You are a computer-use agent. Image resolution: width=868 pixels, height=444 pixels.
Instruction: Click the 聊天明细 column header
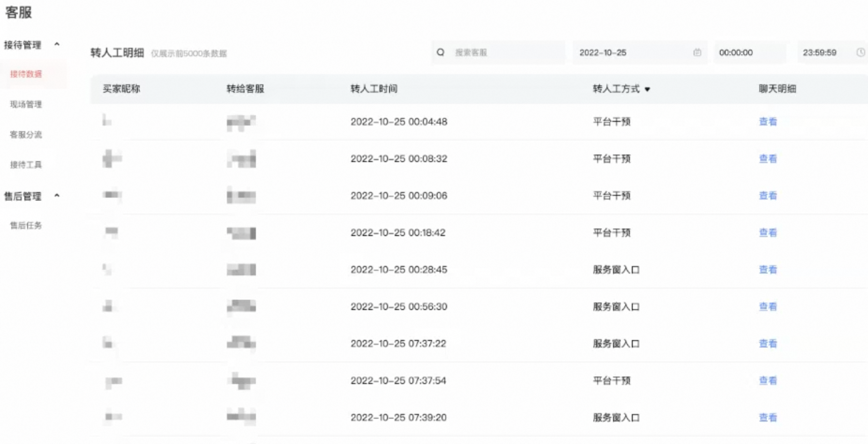point(777,89)
